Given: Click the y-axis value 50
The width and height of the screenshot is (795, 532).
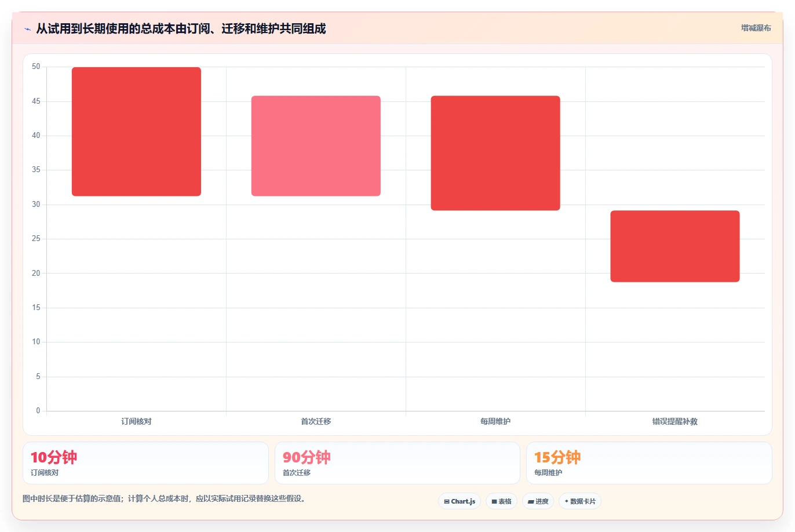Looking at the screenshot, I should [36, 67].
